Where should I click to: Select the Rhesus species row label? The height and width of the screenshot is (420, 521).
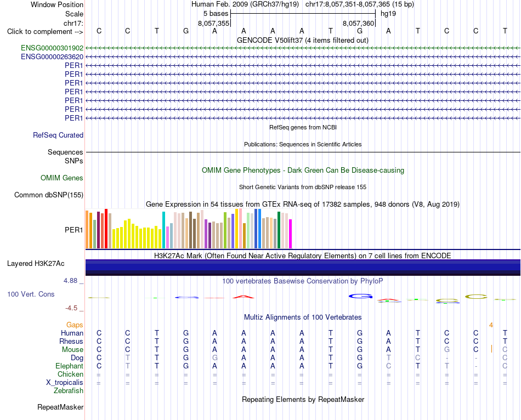coord(71,341)
